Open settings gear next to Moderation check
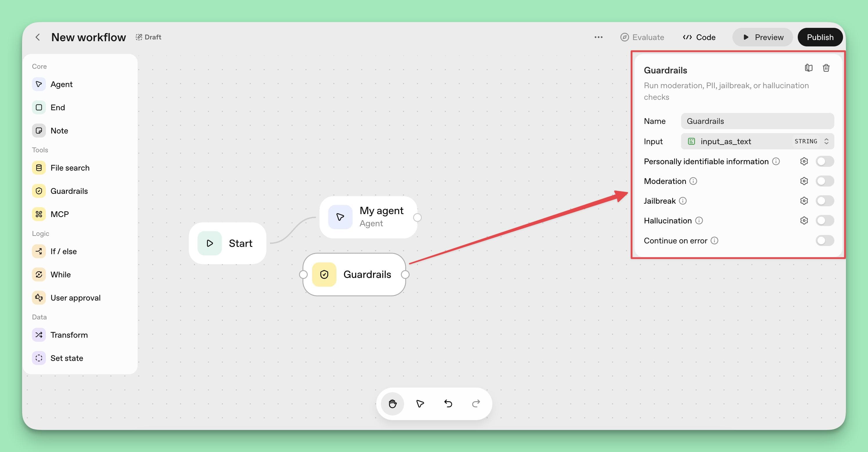Screen dimensions: 868x452 pos(804,181)
